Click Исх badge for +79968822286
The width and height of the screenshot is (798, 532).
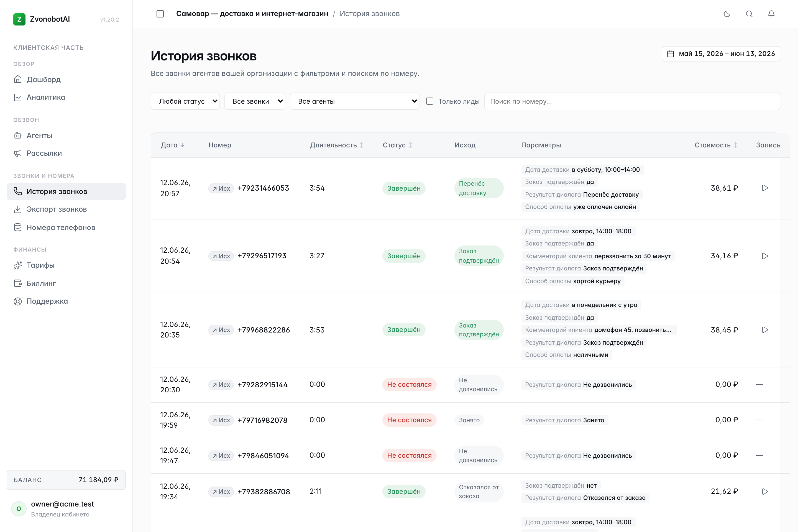pyautogui.click(x=221, y=330)
